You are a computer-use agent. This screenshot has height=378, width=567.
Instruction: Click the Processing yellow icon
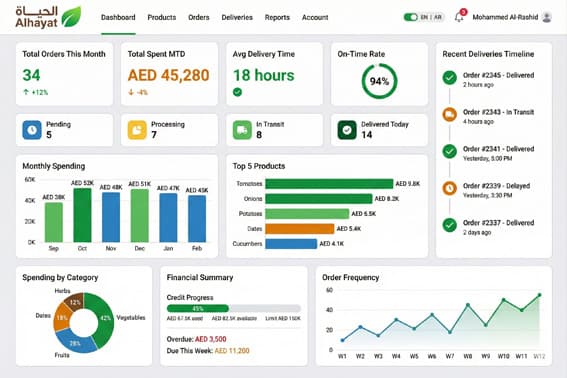(137, 130)
